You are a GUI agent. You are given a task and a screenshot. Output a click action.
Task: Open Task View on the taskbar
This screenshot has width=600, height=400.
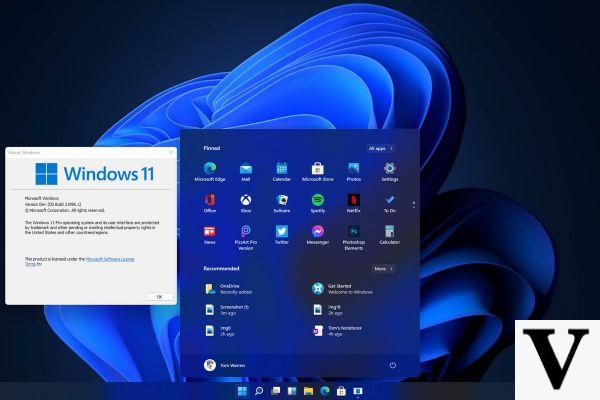(275, 391)
